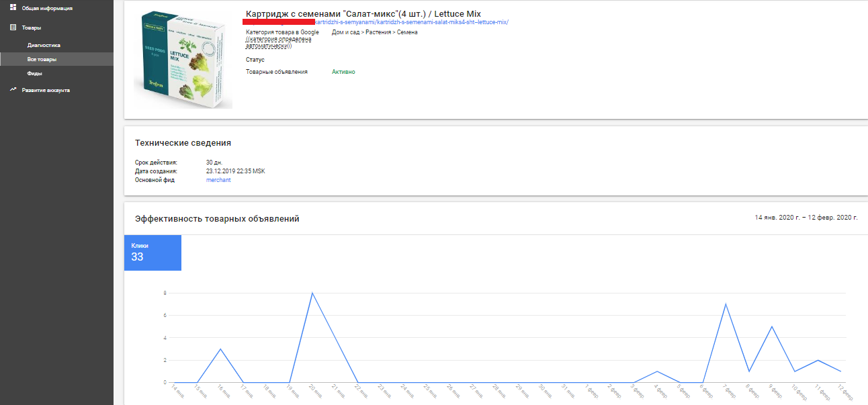
Task: Click the chart peak at 7 февр
Action: pos(726,304)
